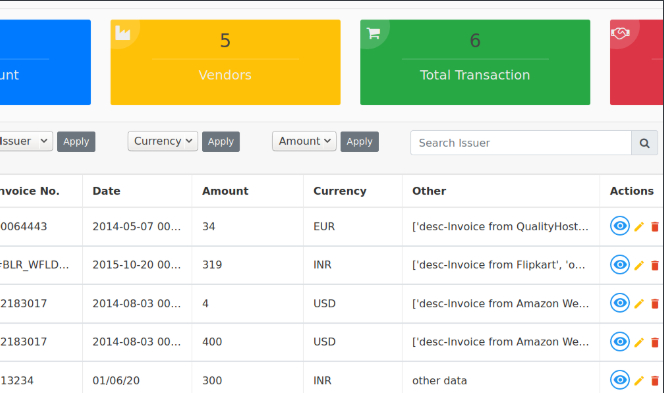View the QualityHost invoice with eye icon
Viewport: 664px width, 393px height.
tap(620, 226)
